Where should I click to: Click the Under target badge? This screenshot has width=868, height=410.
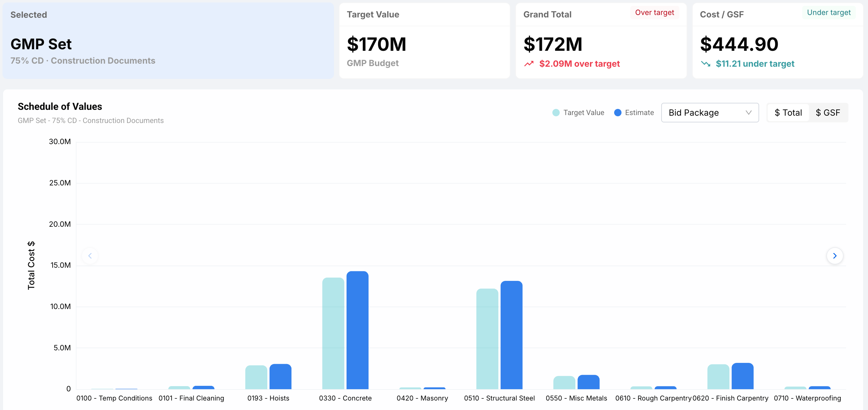(x=828, y=13)
